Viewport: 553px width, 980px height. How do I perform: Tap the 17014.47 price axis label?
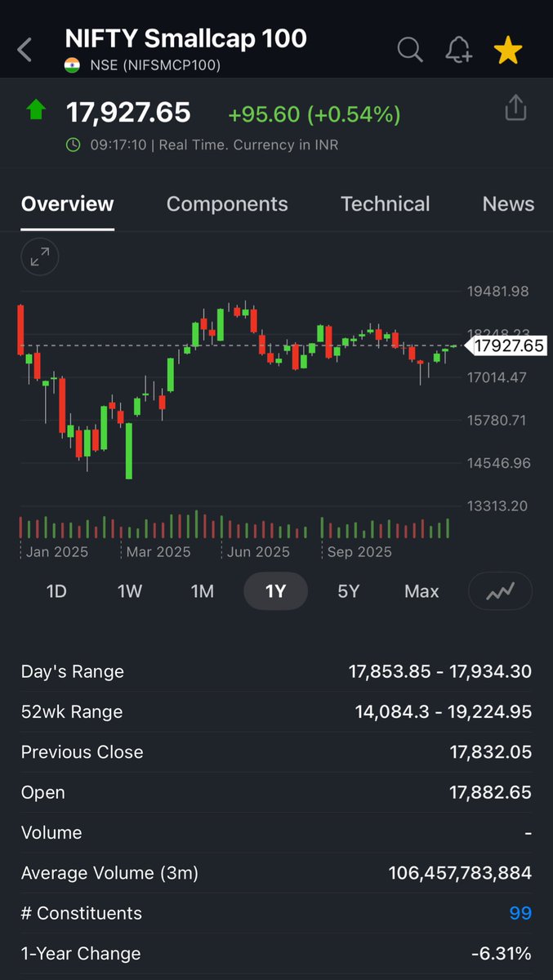[498, 377]
